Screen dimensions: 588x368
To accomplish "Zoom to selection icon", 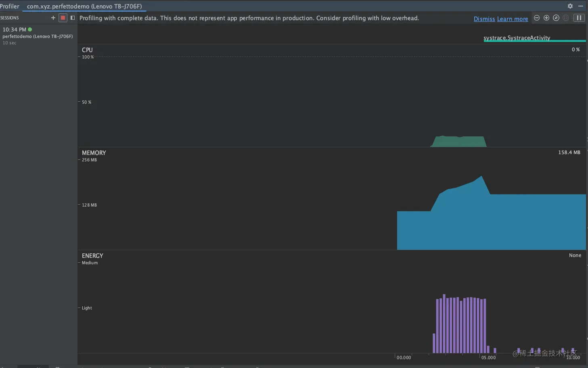I will coord(566,18).
